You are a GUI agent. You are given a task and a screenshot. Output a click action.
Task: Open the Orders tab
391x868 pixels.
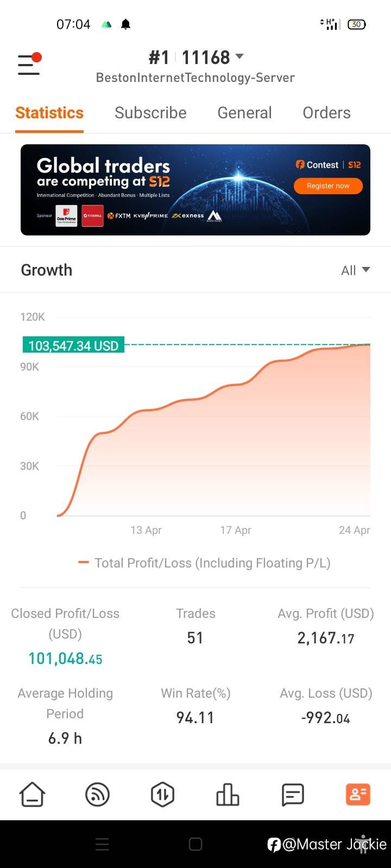pos(326,113)
